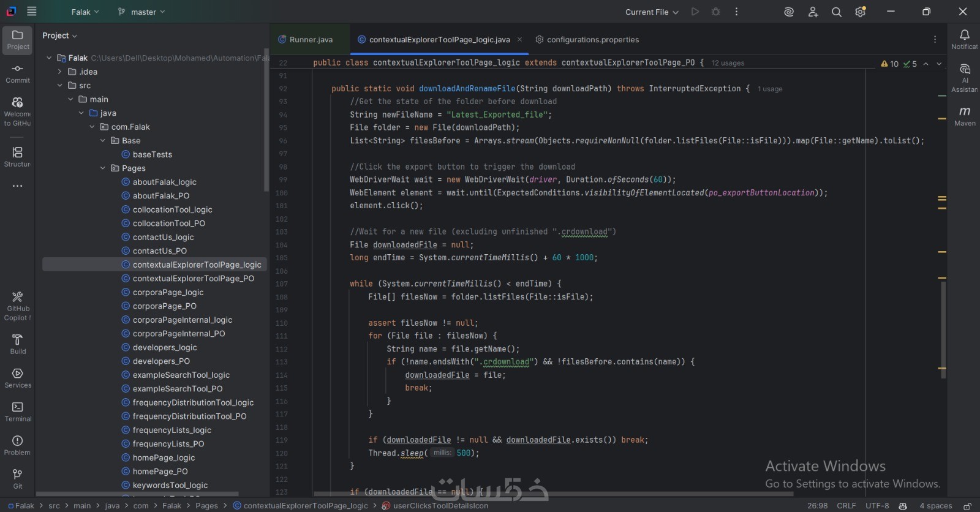Image resolution: width=980 pixels, height=512 pixels.
Task: Switch to the configurations.properties tab
Action: [x=592, y=40]
